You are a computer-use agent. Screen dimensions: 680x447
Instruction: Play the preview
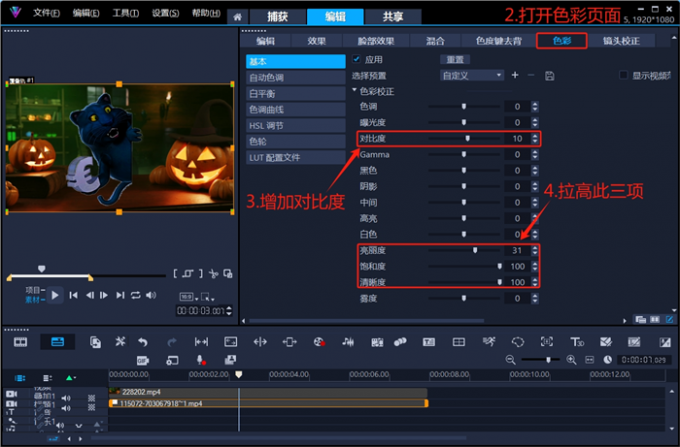point(55,295)
